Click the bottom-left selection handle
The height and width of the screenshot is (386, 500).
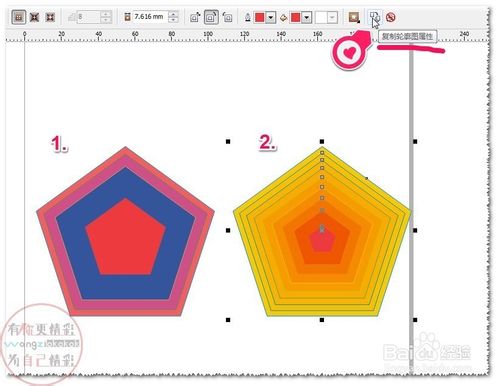tap(228, 320)
